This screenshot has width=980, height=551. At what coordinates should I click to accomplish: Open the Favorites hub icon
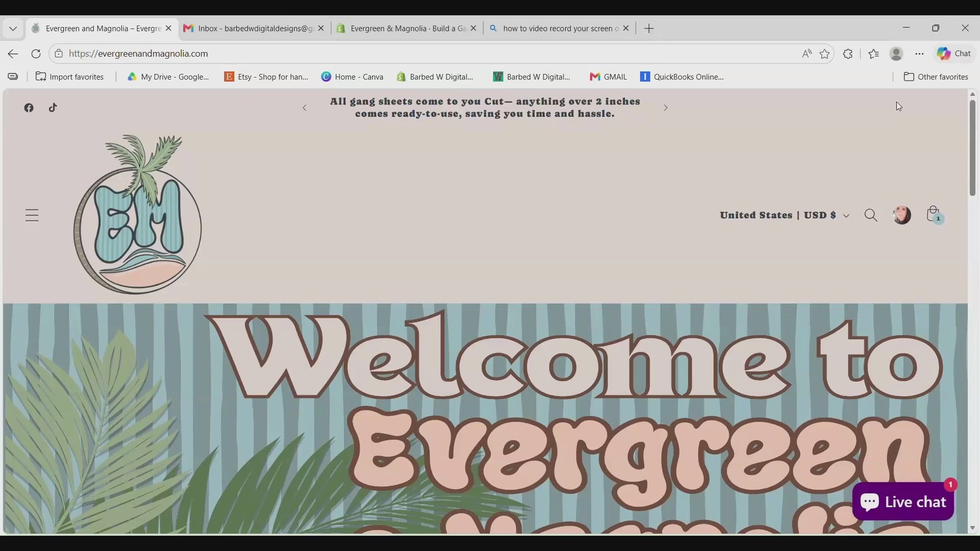874,54
